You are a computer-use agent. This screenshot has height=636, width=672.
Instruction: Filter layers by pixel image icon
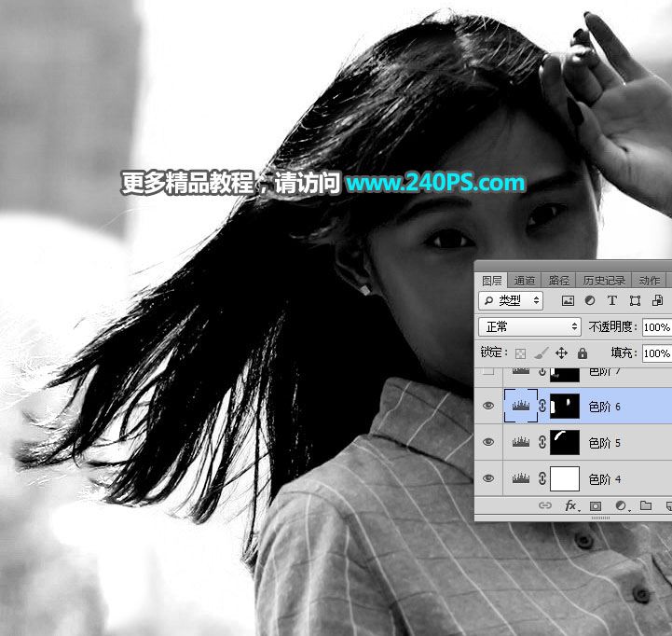click(568, 301)
